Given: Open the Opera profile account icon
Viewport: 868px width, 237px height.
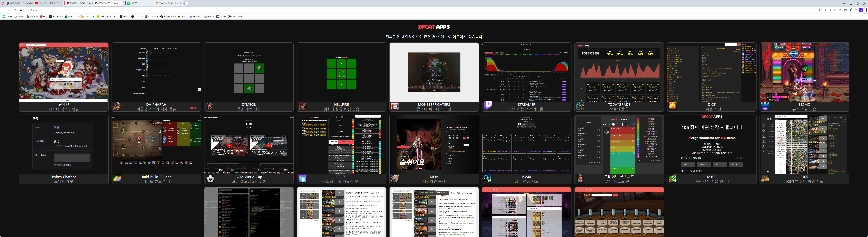Looking at the screenshot, I should point(861,10).
